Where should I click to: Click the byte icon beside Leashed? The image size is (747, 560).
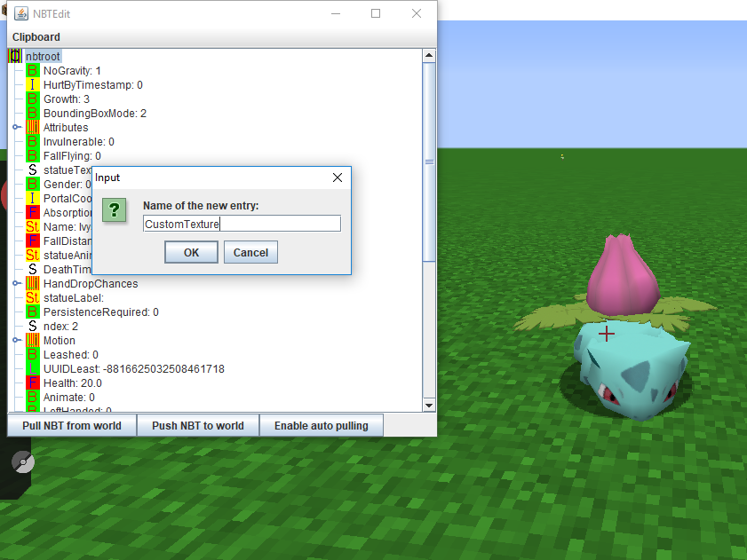[32, 355]
